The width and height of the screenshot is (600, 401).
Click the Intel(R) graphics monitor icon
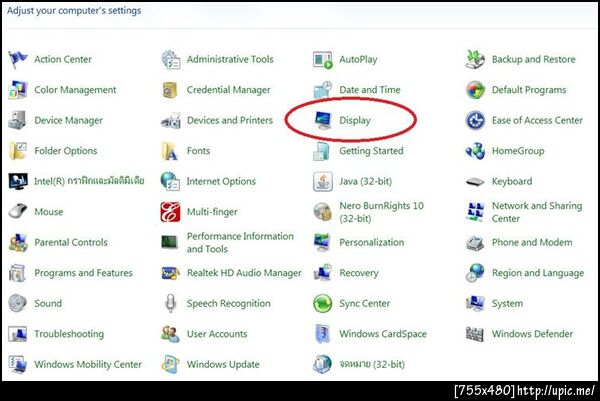(18, 181)
